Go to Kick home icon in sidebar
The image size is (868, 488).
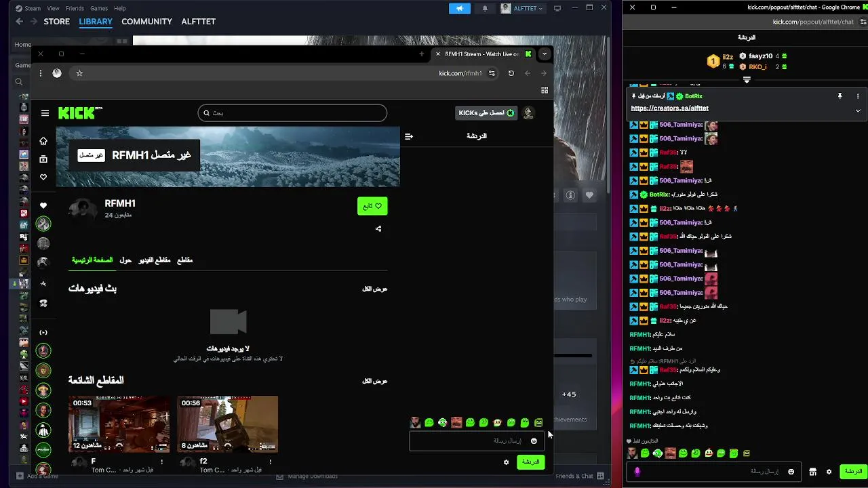tap(43, 141)
